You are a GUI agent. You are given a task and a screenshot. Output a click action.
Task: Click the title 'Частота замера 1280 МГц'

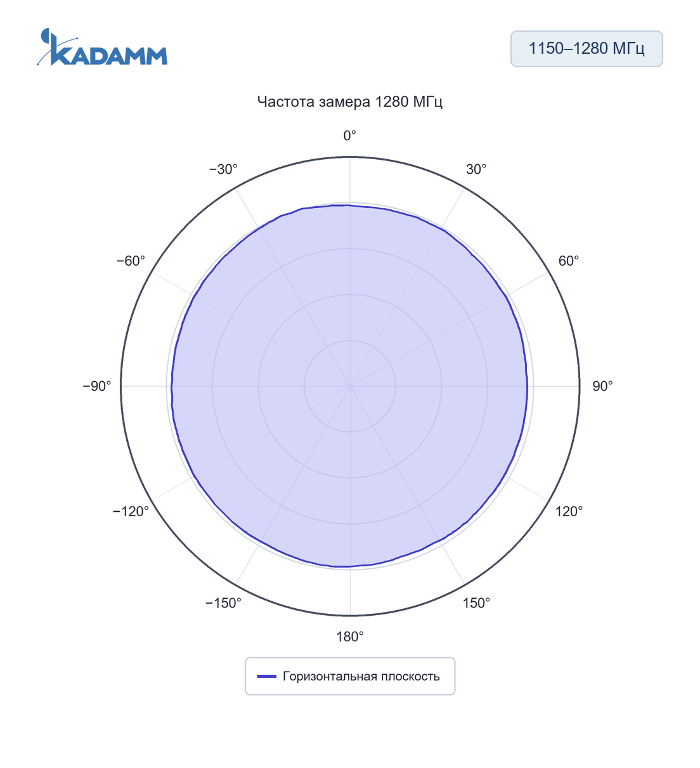tap(350, 101)
